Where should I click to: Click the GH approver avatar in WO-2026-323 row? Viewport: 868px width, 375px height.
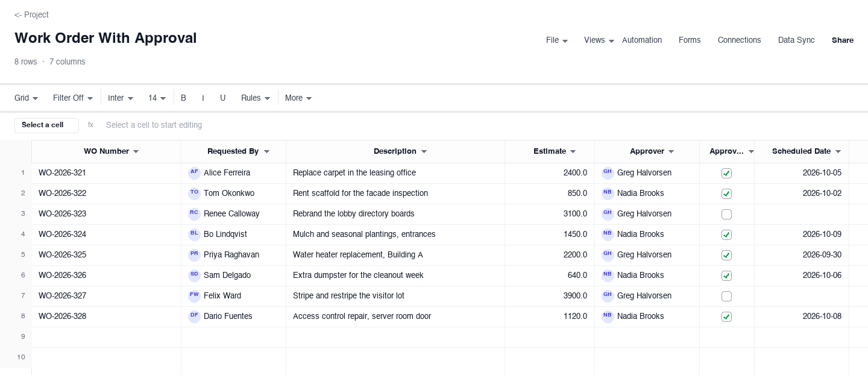point(608,214)
